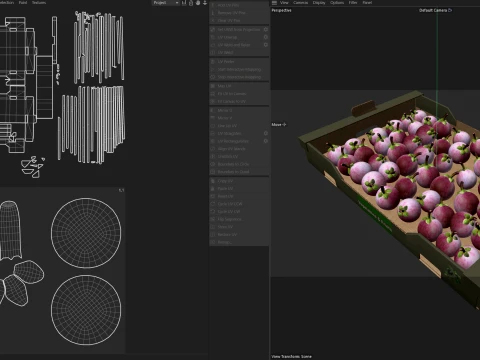Open UV Rectangularize gear options
Image resolution: width=480 pixels, height=360 pixels.
(x=266, y=141)
